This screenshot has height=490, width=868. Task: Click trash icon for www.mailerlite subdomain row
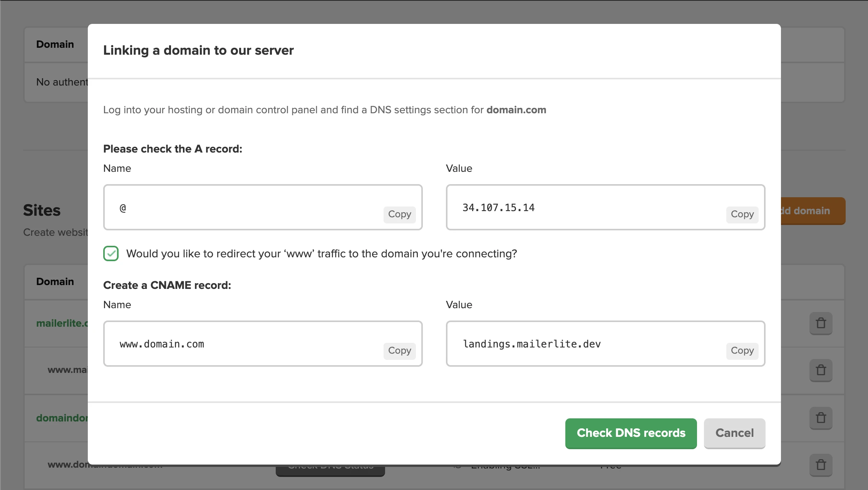click(821, 370)
